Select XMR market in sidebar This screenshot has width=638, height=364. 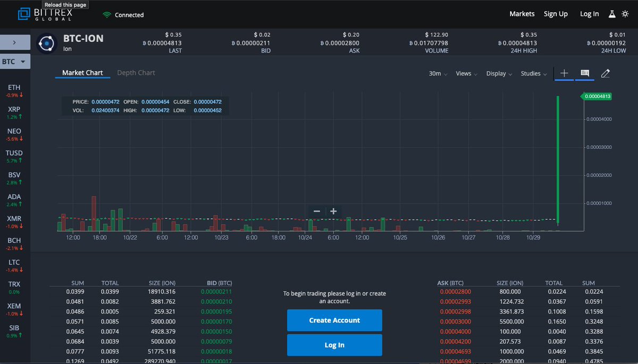pyautogui.click(x=14, y=222)
